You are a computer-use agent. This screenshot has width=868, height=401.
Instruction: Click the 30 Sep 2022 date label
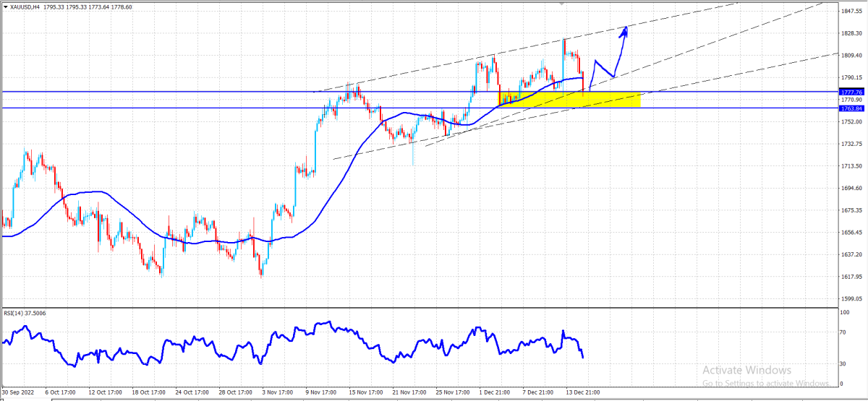coord(17,393)
